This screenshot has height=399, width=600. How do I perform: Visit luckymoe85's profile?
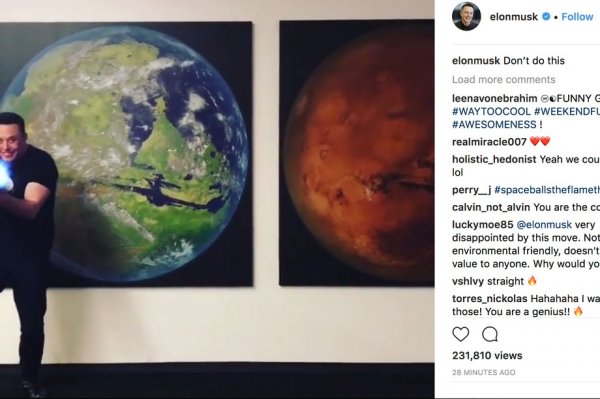pyautogui.click(x=483, y=225)
